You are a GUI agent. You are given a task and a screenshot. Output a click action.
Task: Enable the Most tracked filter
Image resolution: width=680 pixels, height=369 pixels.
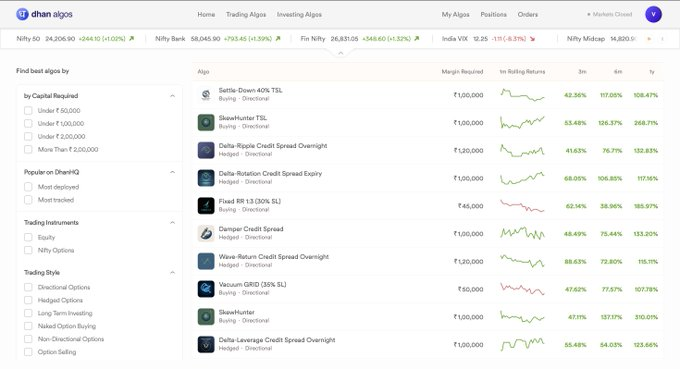pos(28,200)
